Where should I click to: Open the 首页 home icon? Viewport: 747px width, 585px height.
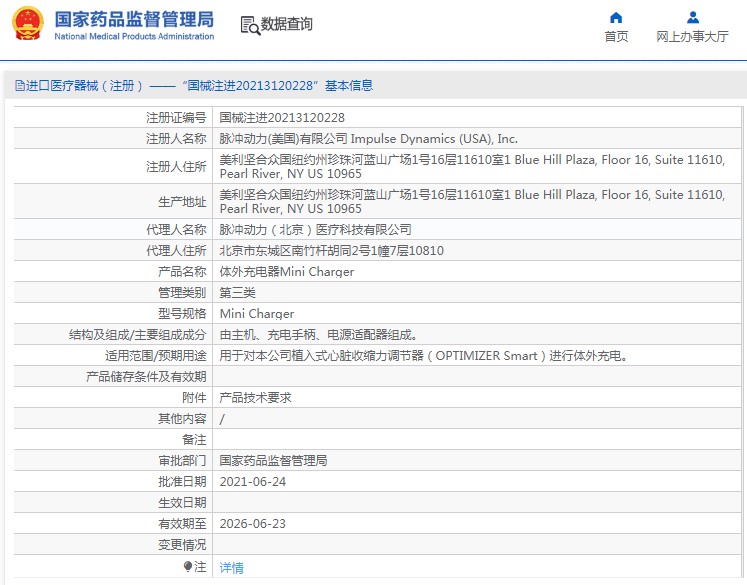point(616,18)
